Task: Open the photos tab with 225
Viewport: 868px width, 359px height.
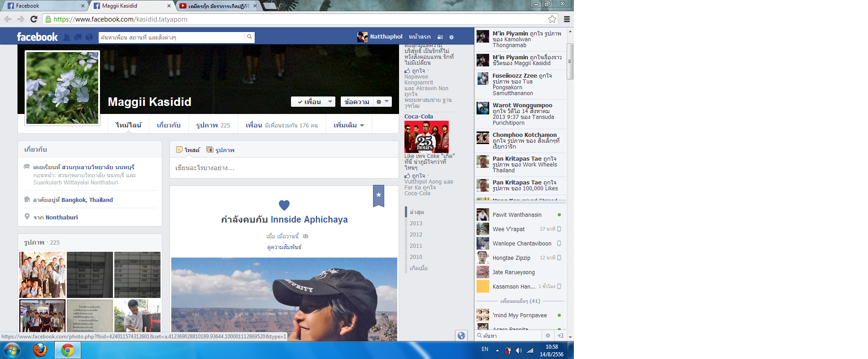Action: [213, 125]
